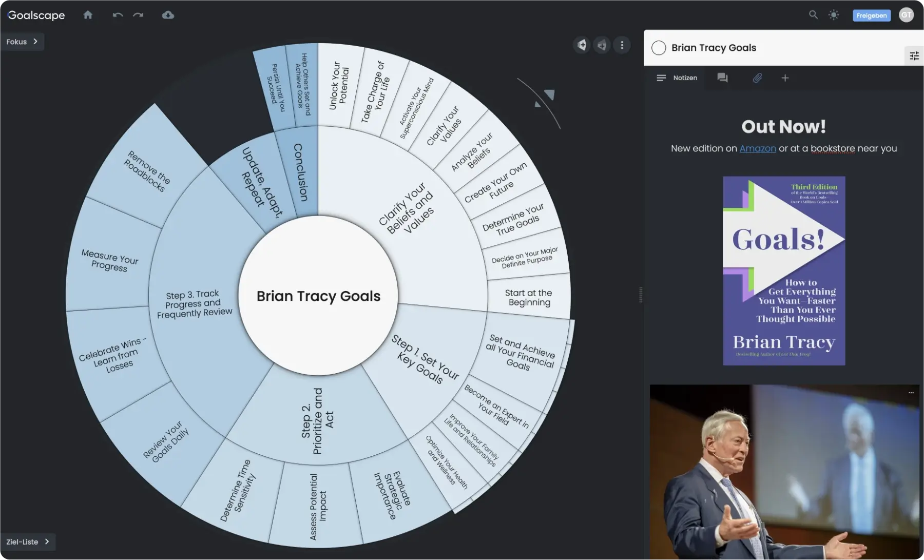Follow the Amazon link

tap(758, 148)
